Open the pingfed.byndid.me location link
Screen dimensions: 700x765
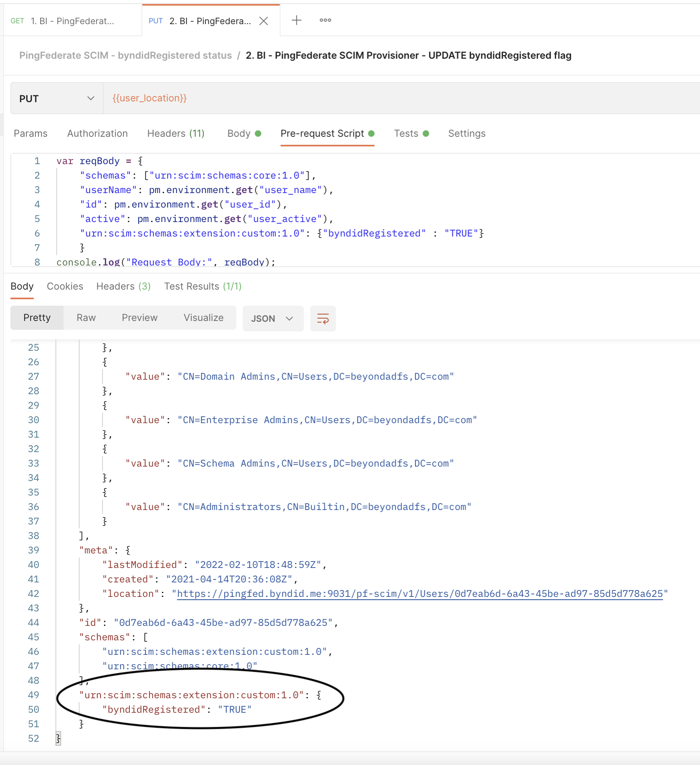pos(419,594)
